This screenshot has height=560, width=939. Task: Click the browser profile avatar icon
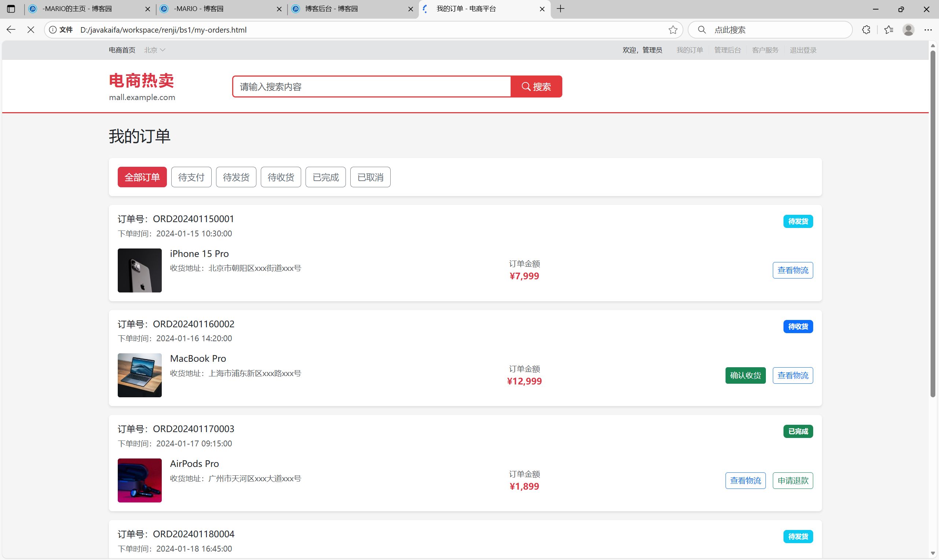coord(908,30)
